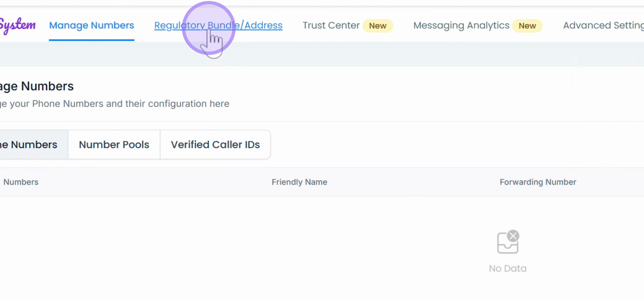The image size is (644, 300).
Task: Click the New badge next to Trust Center
Action: pyautogui.click(x=378, y=26)
